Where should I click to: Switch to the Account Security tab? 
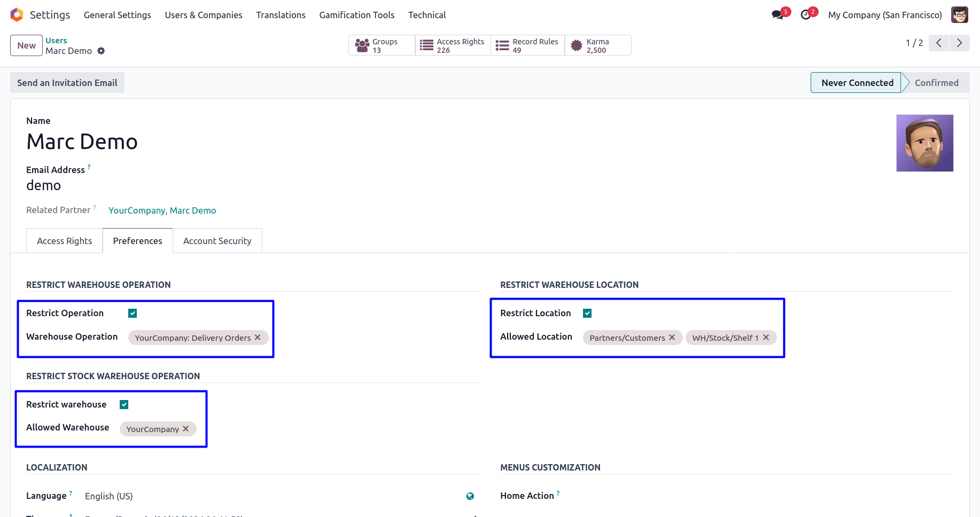point(217,241)
